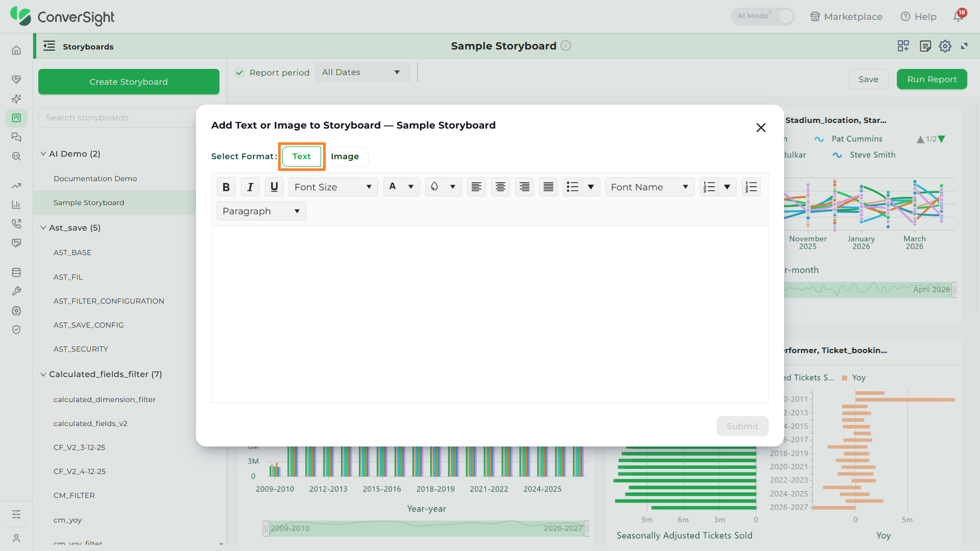Collapse the Ast_save folder
Screen dimensions: 980x551
tap(43, 228)
